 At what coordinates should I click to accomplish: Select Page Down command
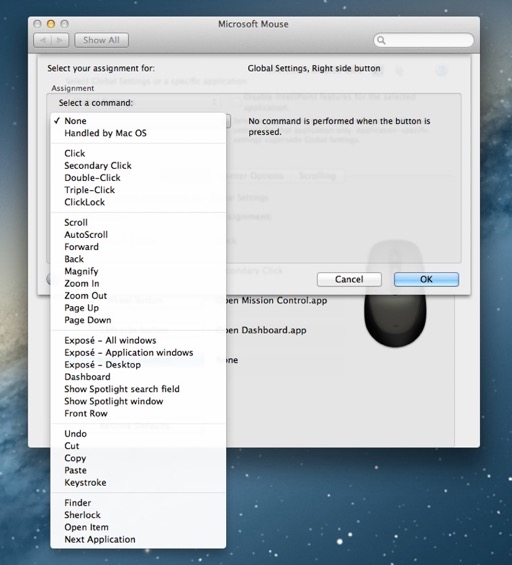138,320
